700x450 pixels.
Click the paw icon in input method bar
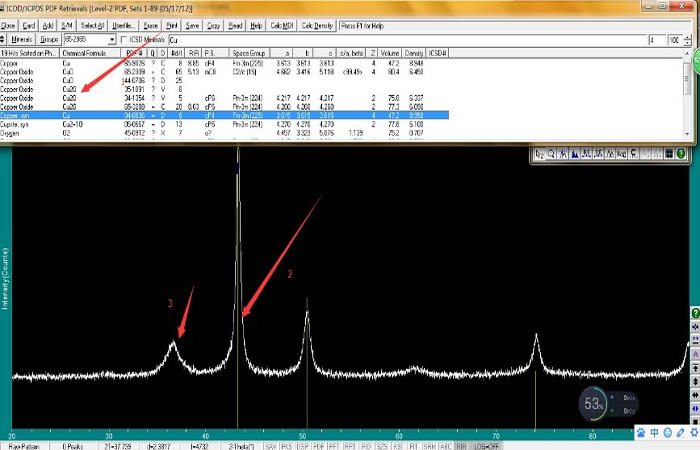pyautogui.click(x=641, y=433)
